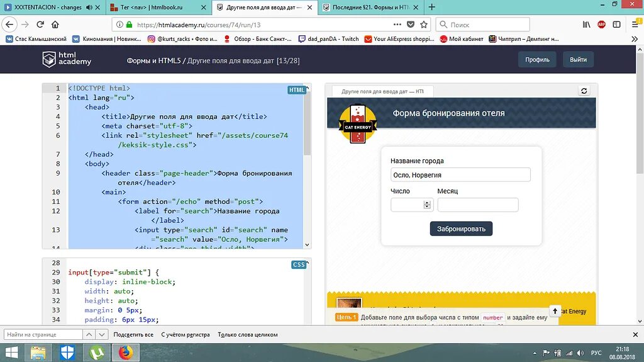Viewport: 644px width, 362px height.
Task: Show more bookmarks with the chevron
Action: click(635, 39)
